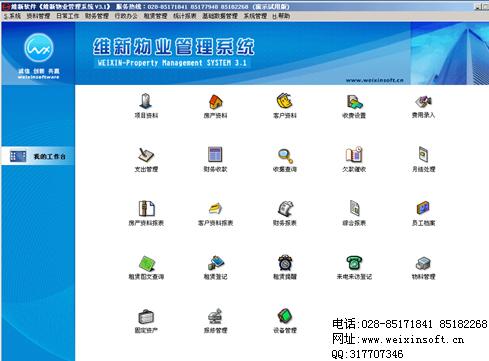Open 财务报表 icon
Screen dimensions: 489x361
tap(285, 209)
